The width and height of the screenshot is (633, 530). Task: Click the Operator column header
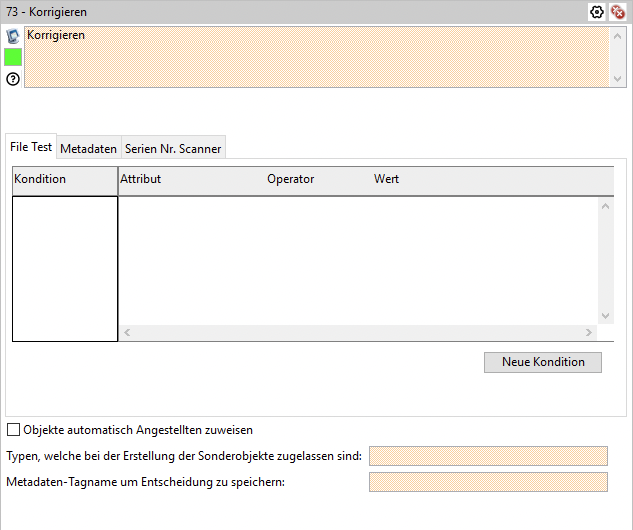316,180
